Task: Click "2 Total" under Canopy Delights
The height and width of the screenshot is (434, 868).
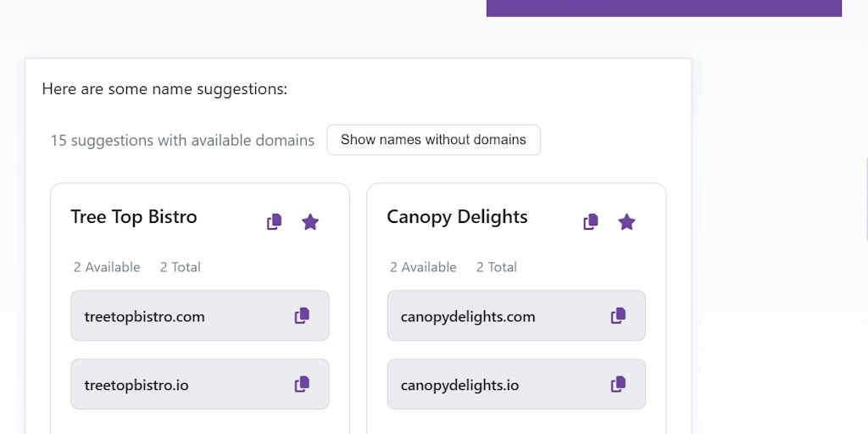Action: pyautogui.click(x=497, y=267)
